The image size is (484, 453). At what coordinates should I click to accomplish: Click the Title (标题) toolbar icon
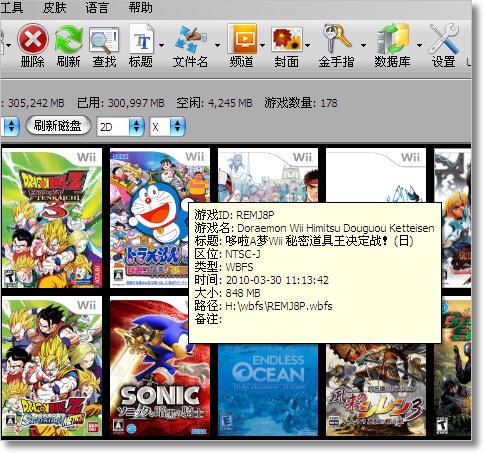142,39
